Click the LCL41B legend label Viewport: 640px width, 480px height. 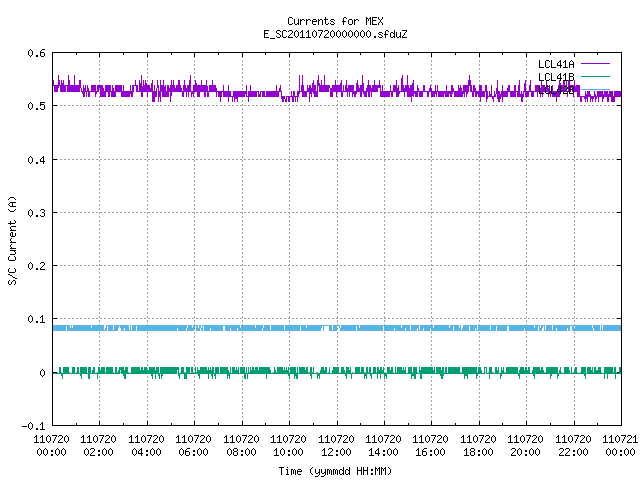click(556, 77)
